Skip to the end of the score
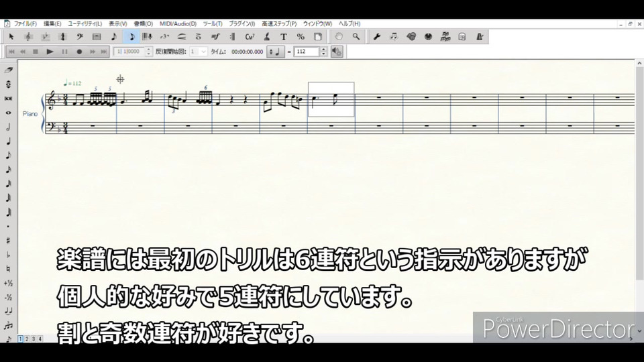Screen dimensions: 644x362 point(104,52)
